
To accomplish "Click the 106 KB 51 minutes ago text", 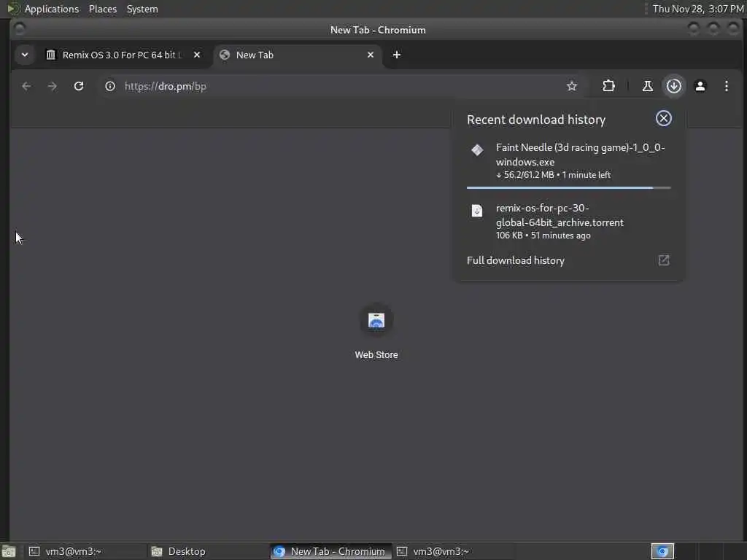I will coord(543,236).
